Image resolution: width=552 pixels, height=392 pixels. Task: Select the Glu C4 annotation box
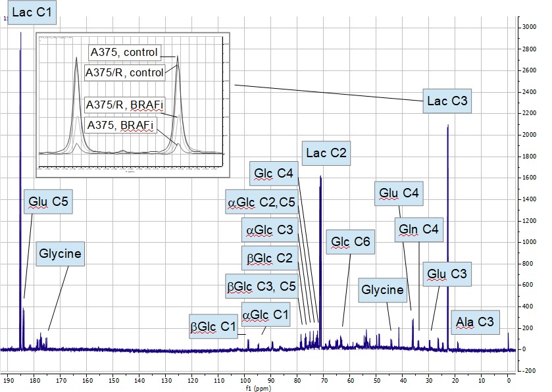point(400,193)
